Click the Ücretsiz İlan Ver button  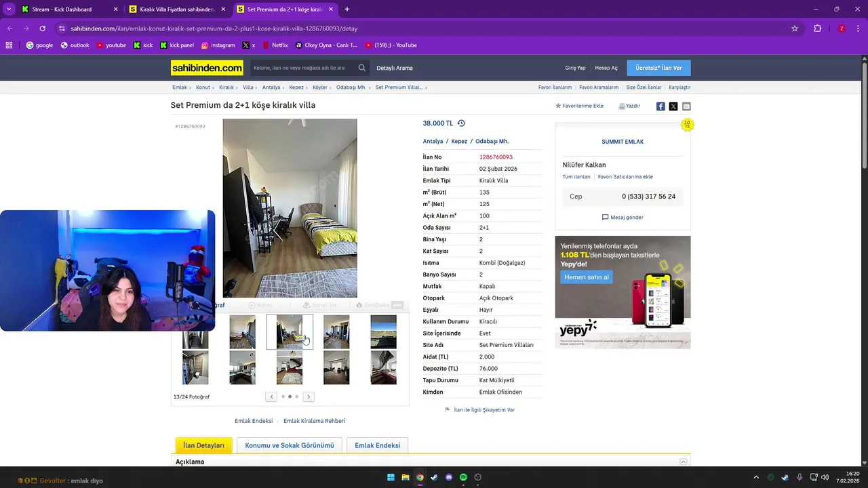pos(658,68)
